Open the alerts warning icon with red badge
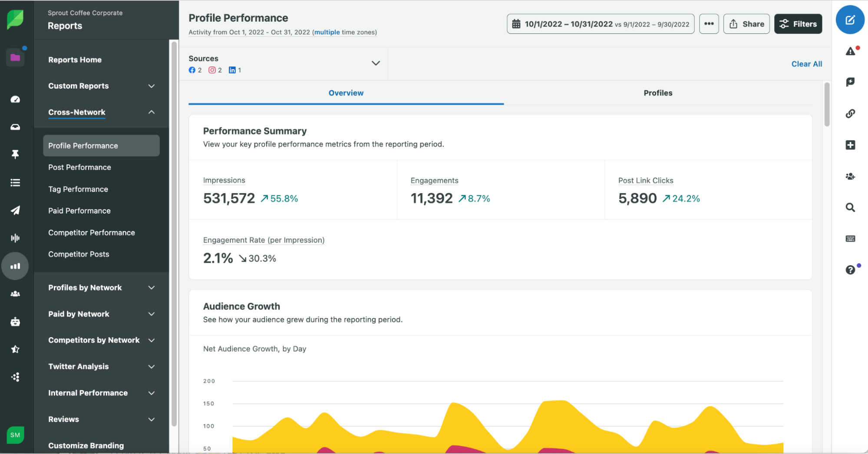This screenshot has height=454, width=868. click(x=850, y=51)
